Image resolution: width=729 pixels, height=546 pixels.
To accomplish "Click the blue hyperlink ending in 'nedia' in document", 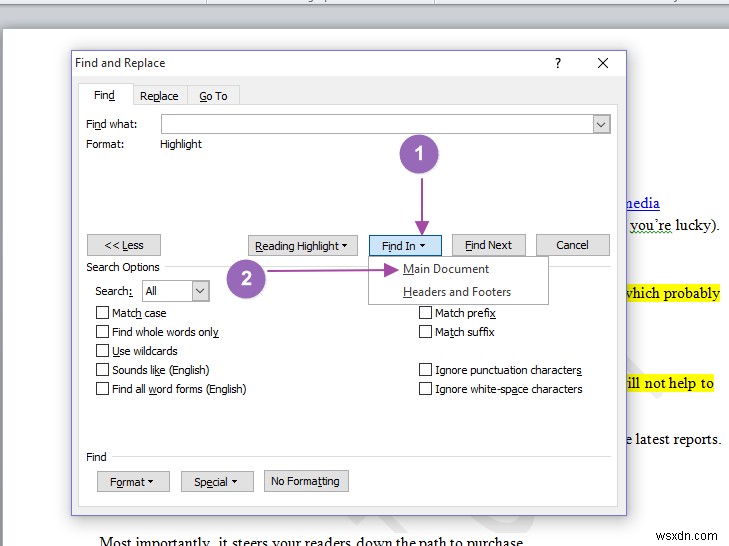I will 643,203.
